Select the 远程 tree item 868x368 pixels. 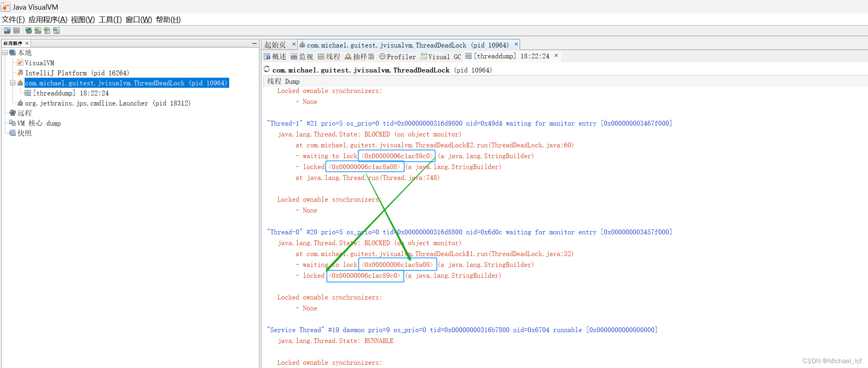click(x=24, y=113)
